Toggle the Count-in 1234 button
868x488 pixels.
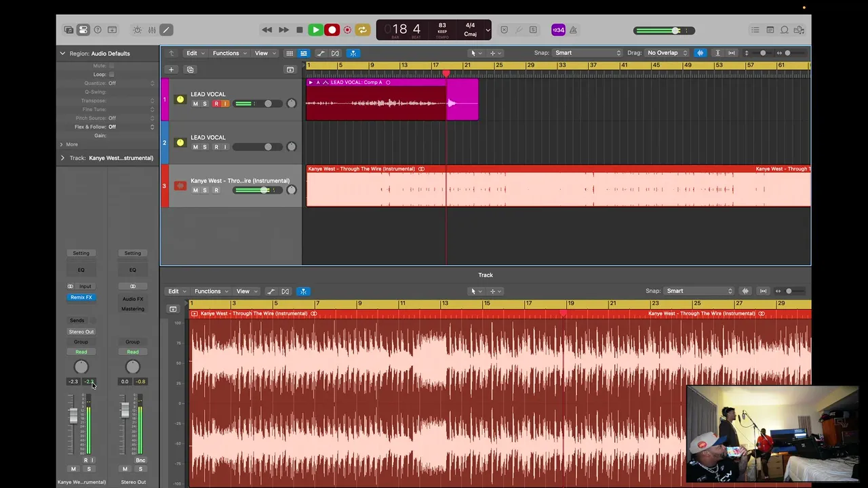click(x=558, y=30)
